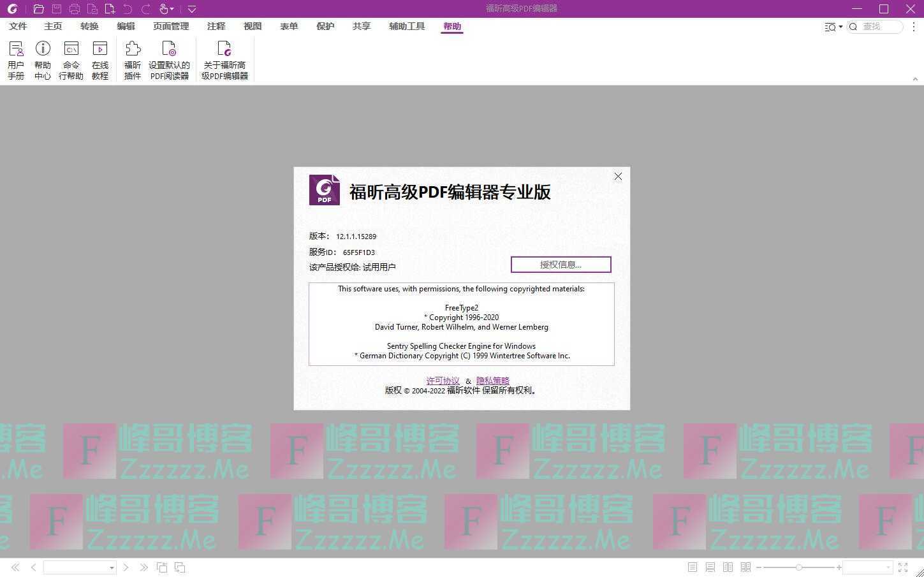Viewport: 924px width, 577px height.
Task: Click the 授权信息... button
Action: click(x=561, y=265)
